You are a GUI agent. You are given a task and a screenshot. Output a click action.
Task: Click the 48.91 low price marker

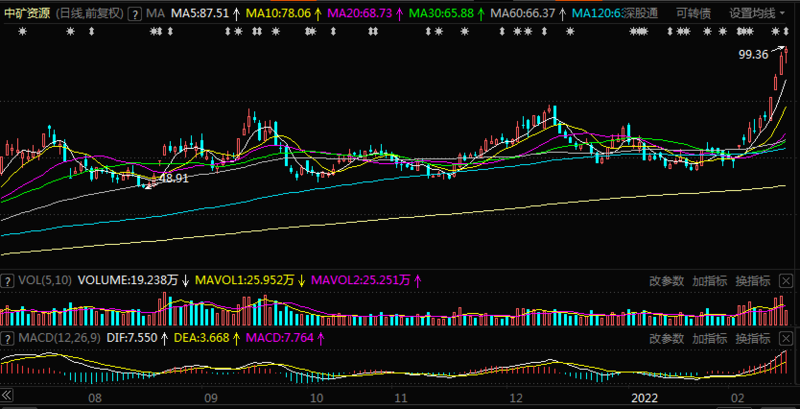pyautogui.click(x=174, y=178)
